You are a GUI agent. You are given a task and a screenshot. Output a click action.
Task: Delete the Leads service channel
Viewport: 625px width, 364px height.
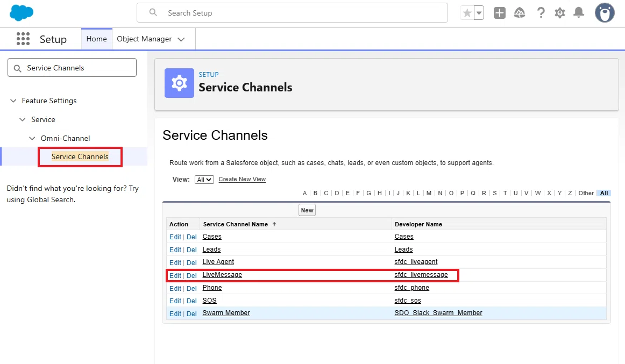click(191, 249)
